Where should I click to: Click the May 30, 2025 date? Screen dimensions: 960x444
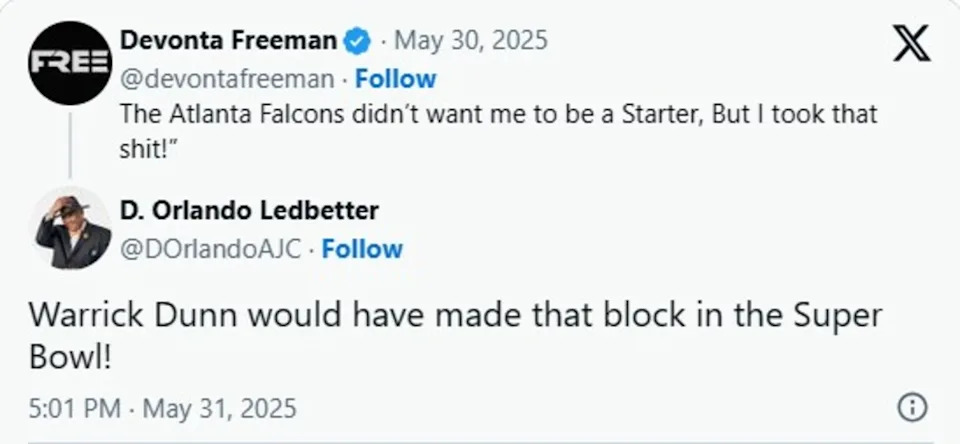click(x=471, y=42)
